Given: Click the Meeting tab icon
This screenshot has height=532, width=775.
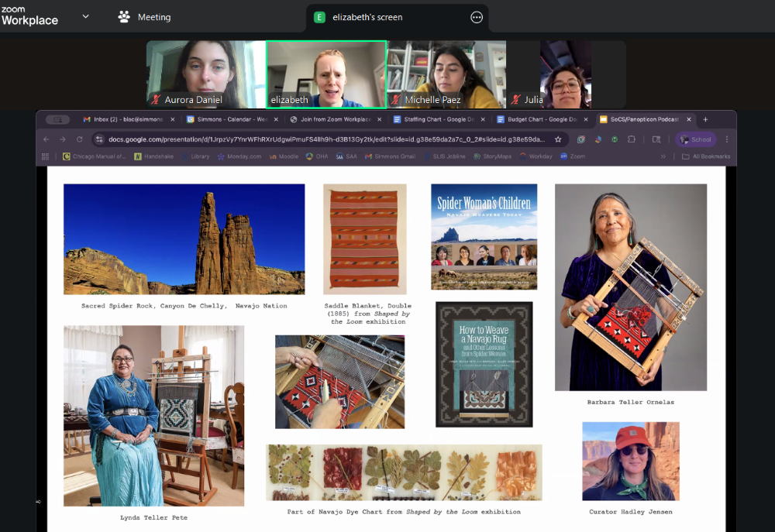Looking at the screenshot, I should point(124,16).
